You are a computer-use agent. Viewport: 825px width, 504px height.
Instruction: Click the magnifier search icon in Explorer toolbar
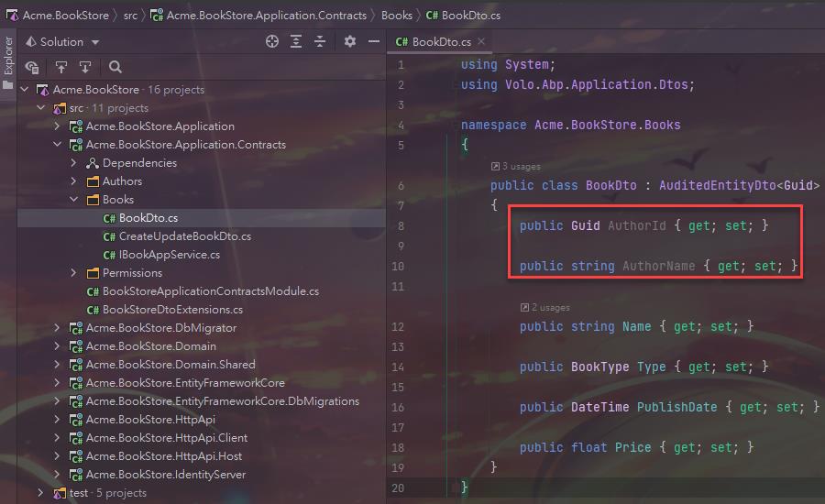115,67
